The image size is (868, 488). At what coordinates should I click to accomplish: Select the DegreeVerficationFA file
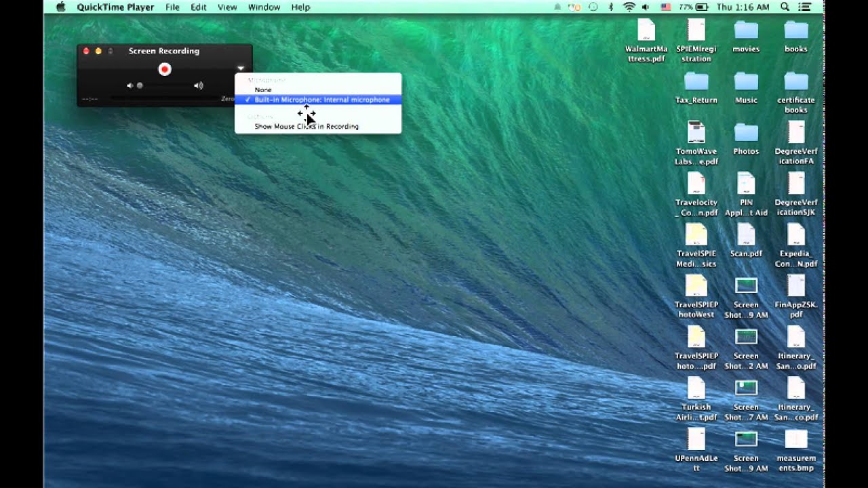(x=796, y=143)
